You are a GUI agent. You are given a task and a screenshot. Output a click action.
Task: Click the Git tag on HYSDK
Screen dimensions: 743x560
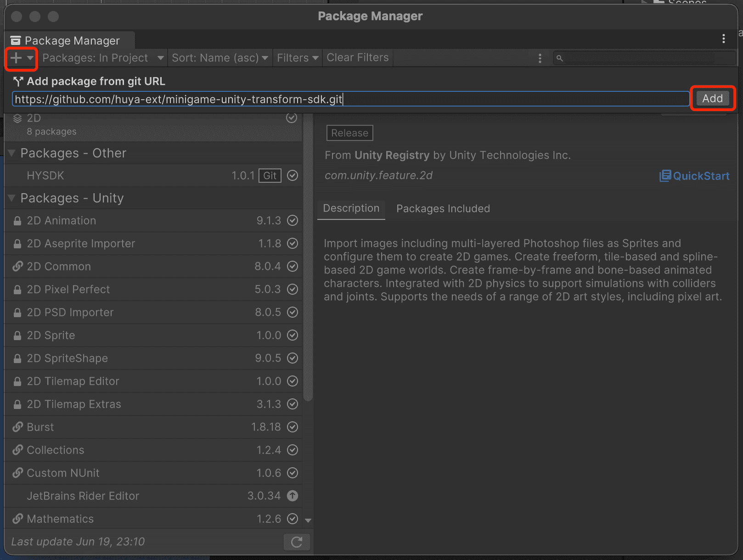click(x=270, y=175)
